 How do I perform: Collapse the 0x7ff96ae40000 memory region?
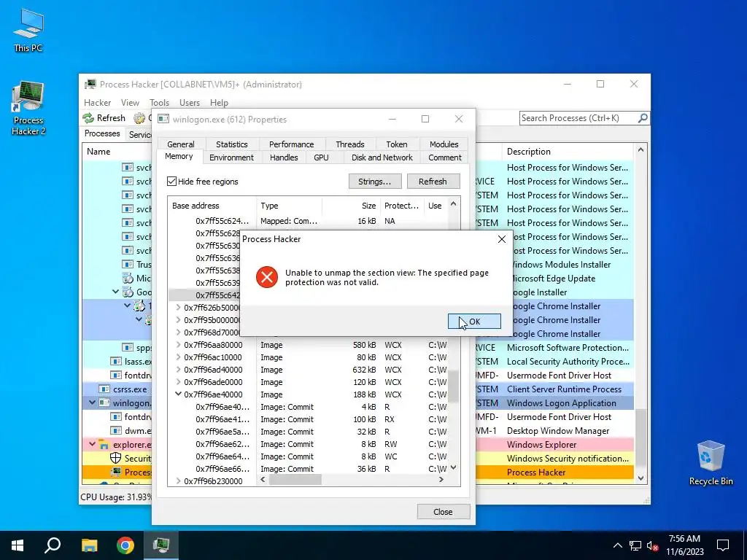(x=178, y=394)
